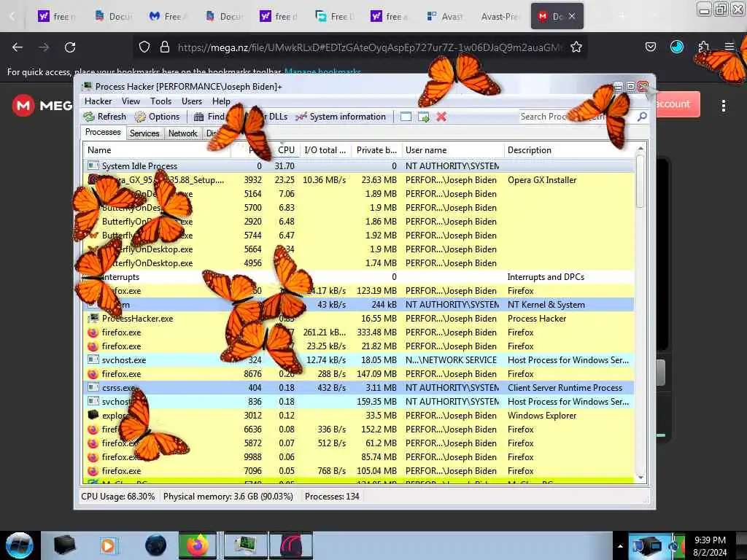Click the CPU Usage status entry
747x560 pixels.
click(117, 496)
